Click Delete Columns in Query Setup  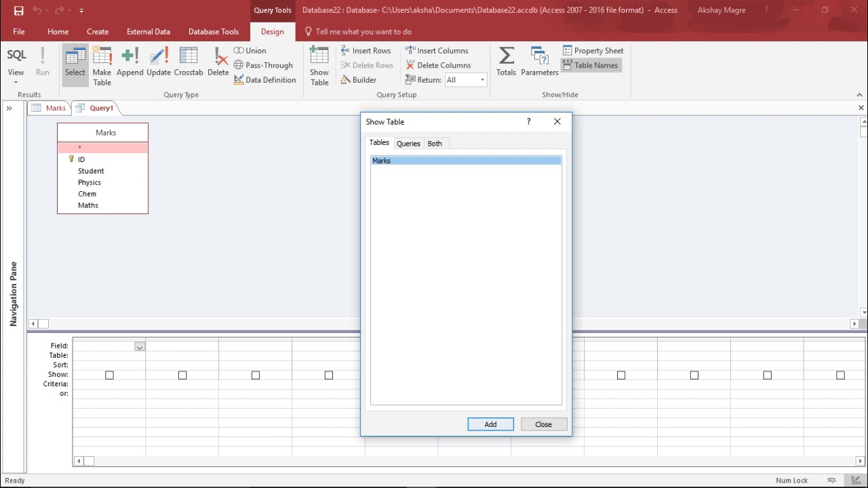(438, 66)
